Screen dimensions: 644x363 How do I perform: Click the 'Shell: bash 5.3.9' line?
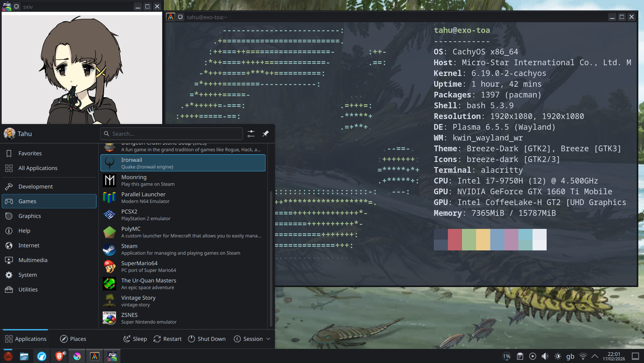click(x=473, y=106)
